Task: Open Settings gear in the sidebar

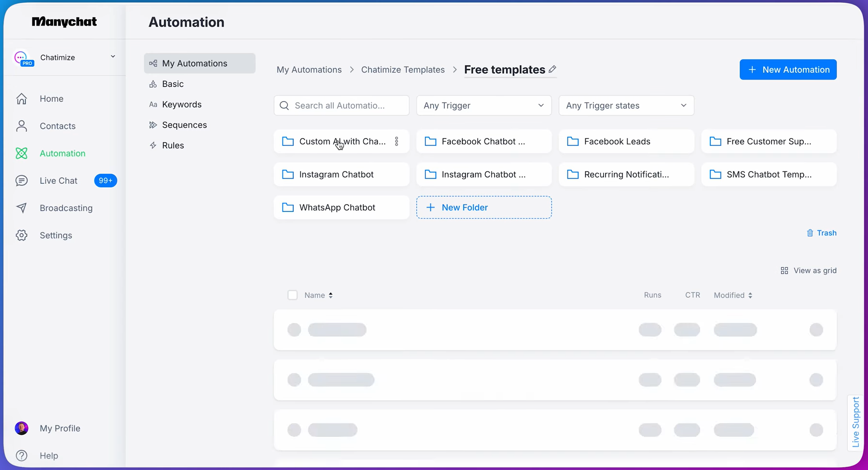Action: point(22,235)
